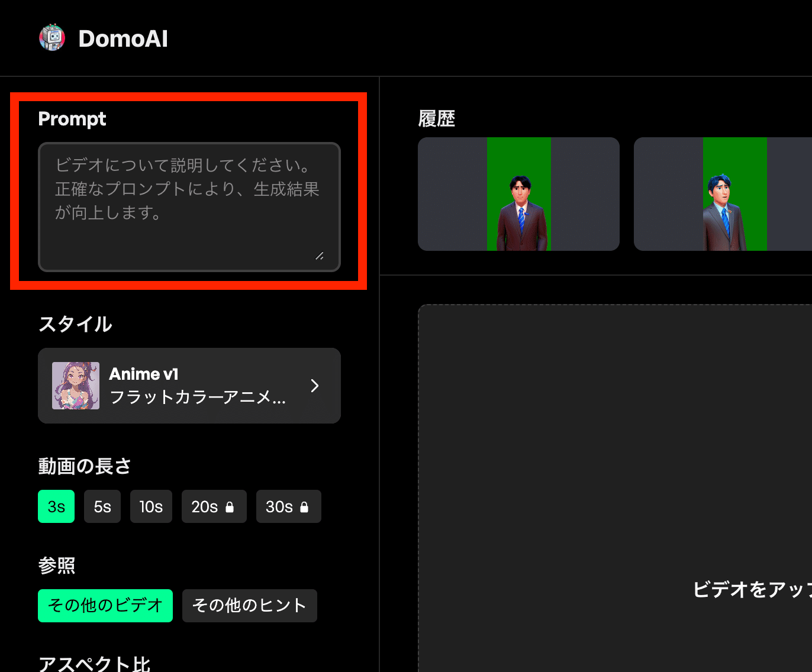Click the Anime v1 style preview image
The width and height of the screenshot is (812, 672).
click(76, 386)
